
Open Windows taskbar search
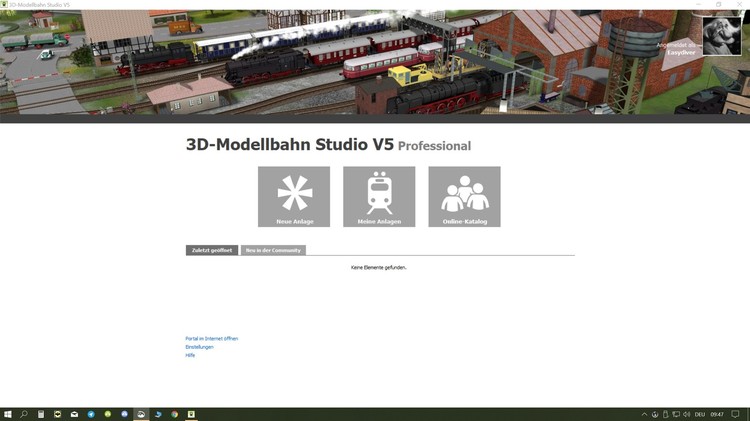23,414
